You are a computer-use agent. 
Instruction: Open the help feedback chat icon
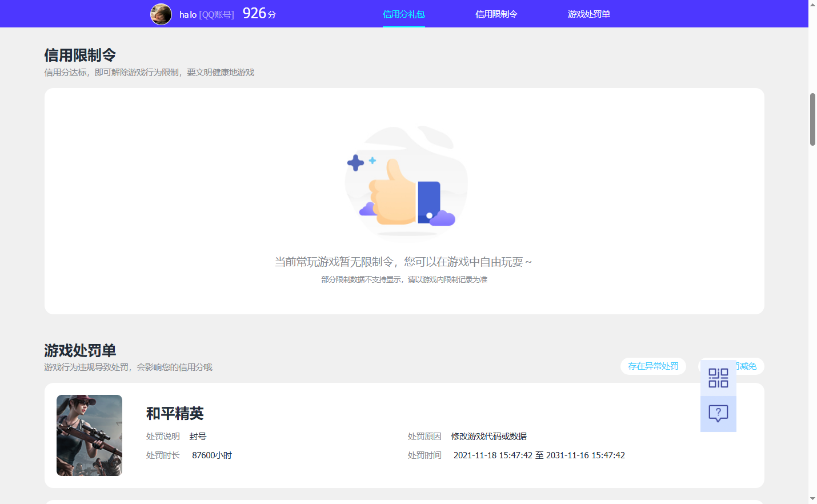(x=718, y=414)
